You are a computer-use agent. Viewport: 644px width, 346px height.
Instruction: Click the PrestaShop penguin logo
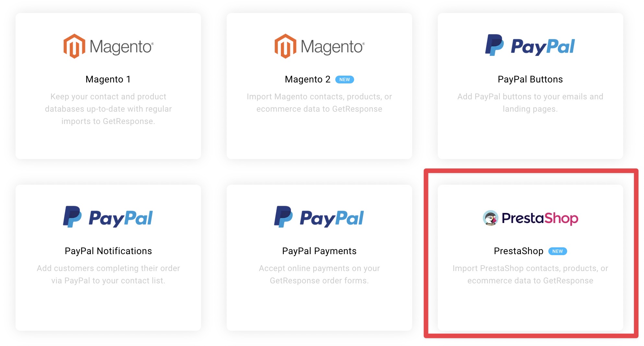(x=491, y=218)
